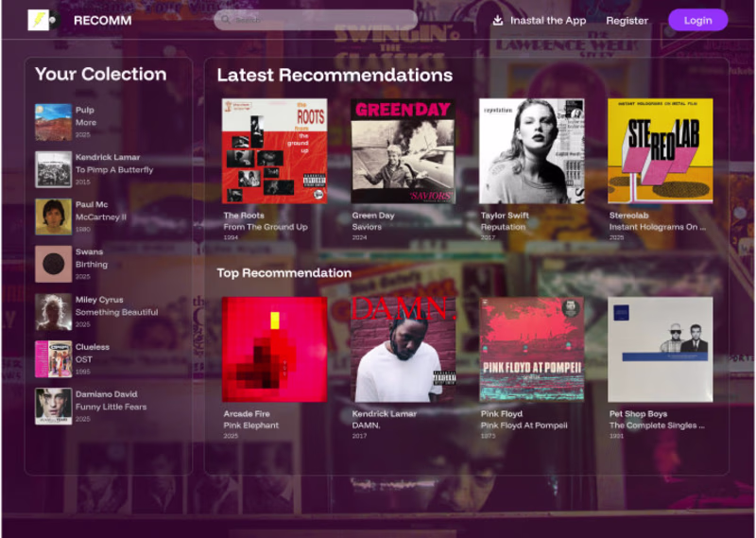Select Arcade Fire Pink Elephant cover

click(x=274, y=349)
